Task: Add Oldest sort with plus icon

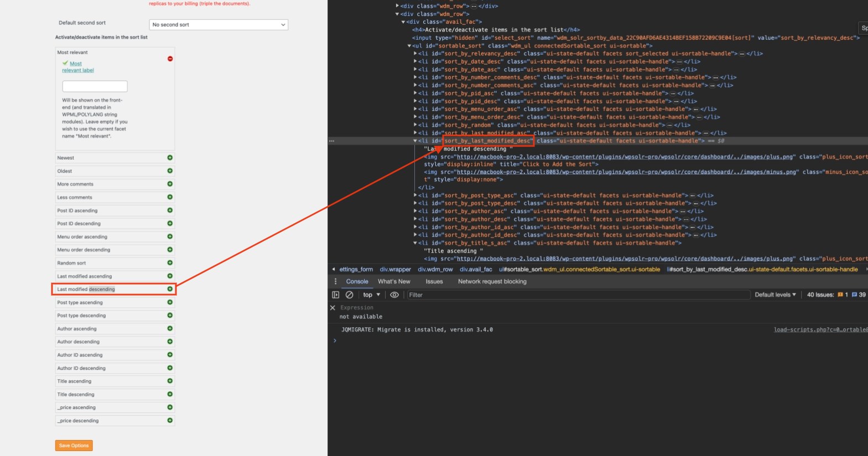Action: pos(170,171)
